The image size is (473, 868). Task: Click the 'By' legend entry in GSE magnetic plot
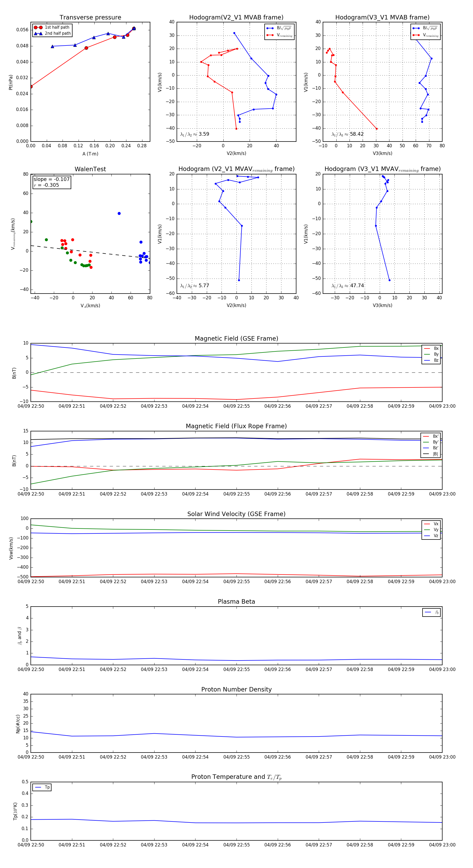(x=431, y=355)
